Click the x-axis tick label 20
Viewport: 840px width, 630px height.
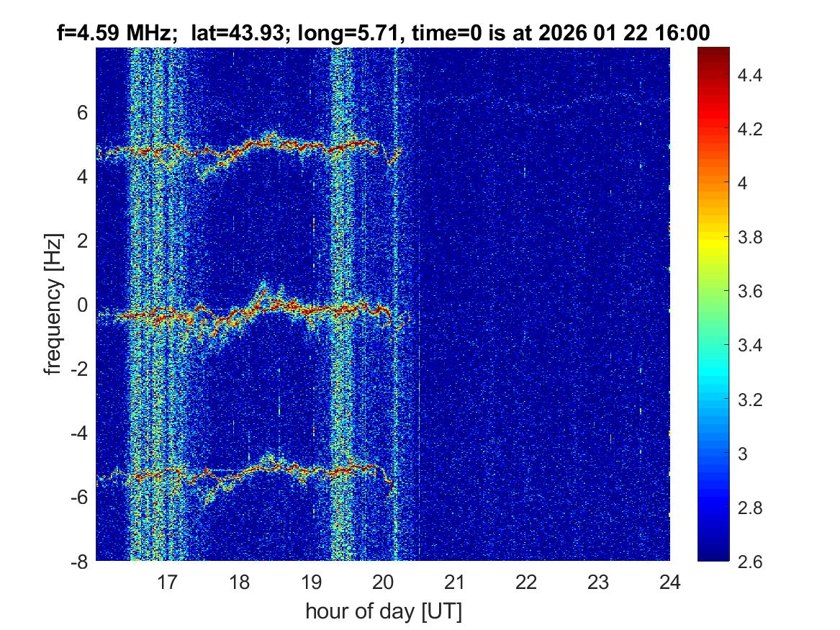click(x=383, y=580)
